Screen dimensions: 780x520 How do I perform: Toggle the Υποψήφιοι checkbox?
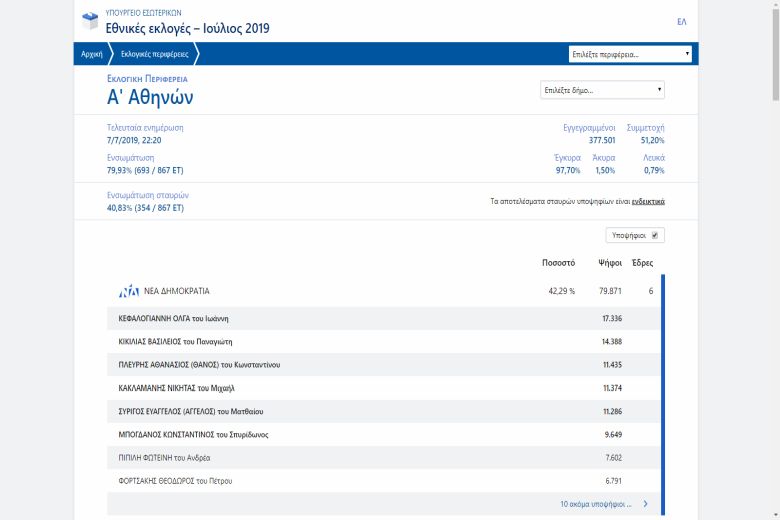[655, 235]
